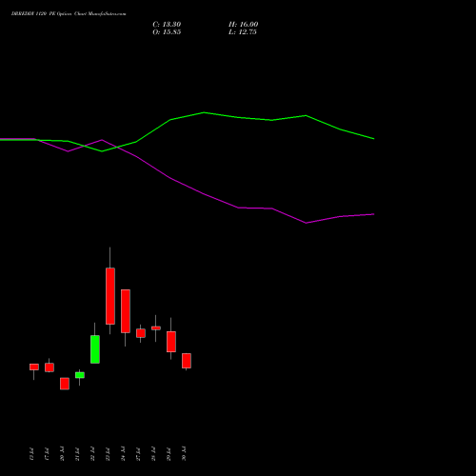Click the low value L: 12.75

point(243,32)
